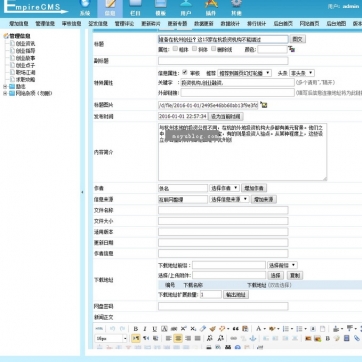362x362 pixels.
Task: Expand the 隐患 tree folder
Action: (5, 86)
